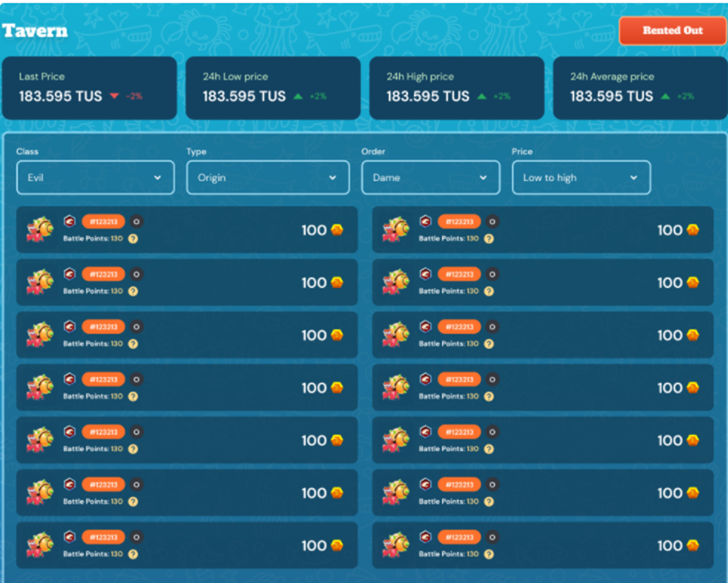Click the dark circle O badge in first right listing

[493, 221]
